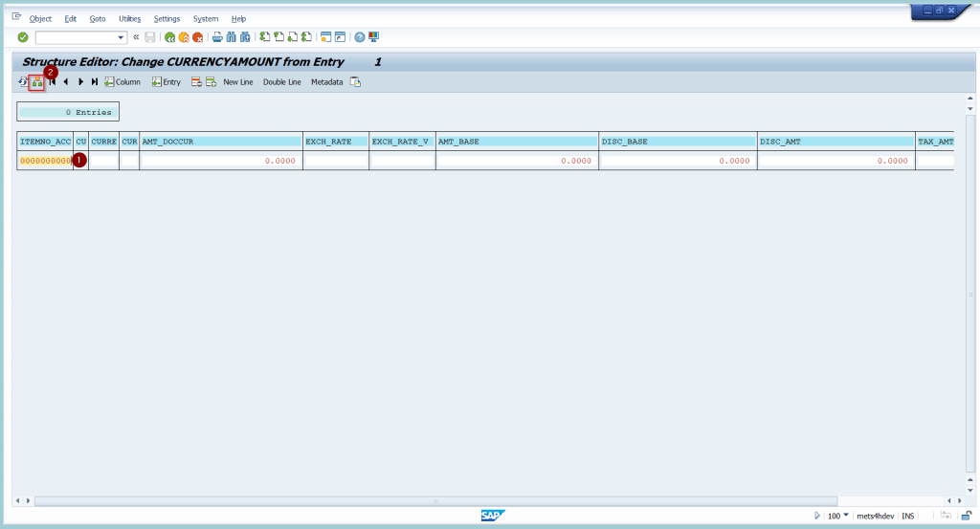980x529 pixels.
Task: Click the orange Exit icon
Action: pyautogui.click(x=184, y=37)
